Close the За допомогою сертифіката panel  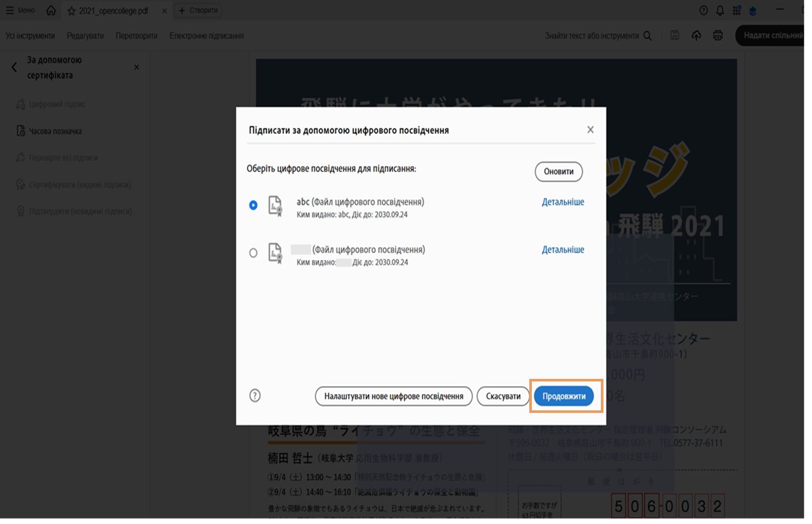coord(137,67)
